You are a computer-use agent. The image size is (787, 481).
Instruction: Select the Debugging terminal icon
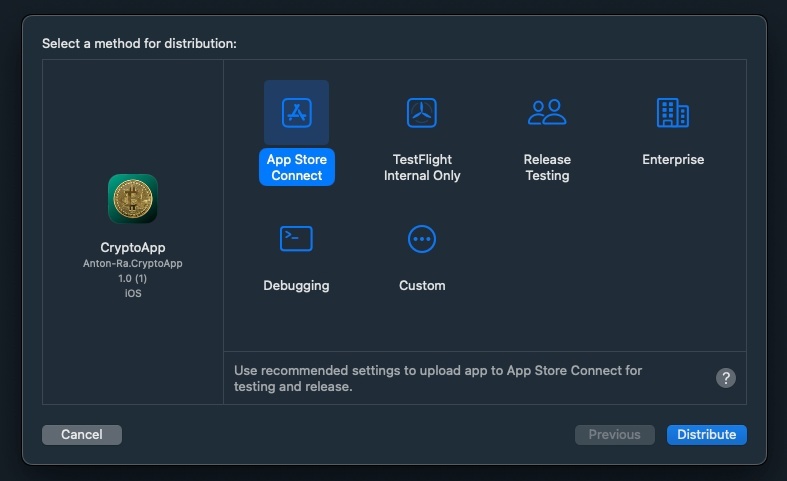click(x=296, y=238)
